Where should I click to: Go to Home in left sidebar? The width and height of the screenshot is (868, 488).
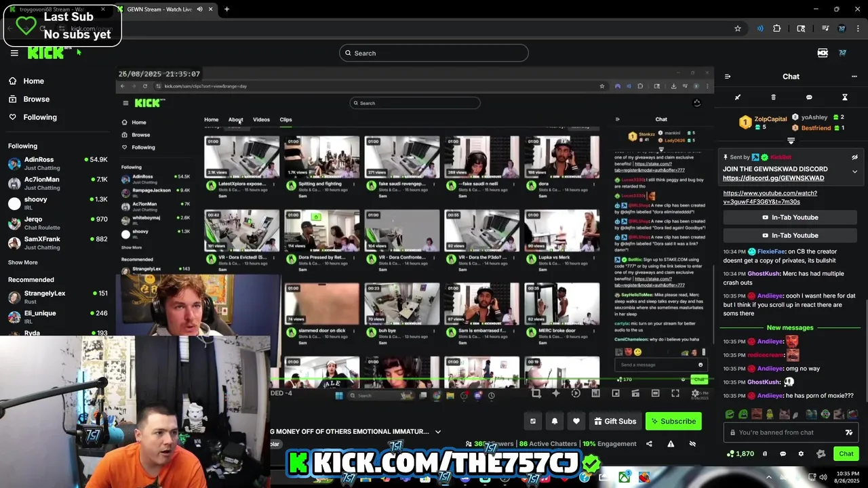26,81
